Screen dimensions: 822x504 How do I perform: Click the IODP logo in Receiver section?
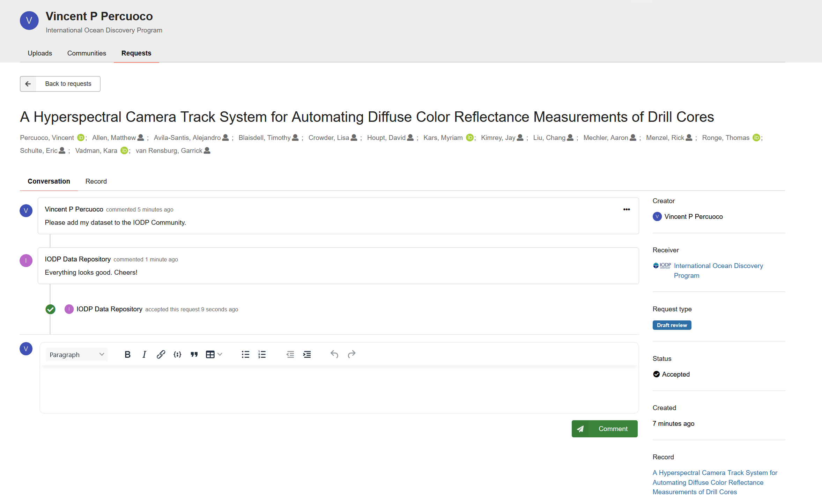point(662,266)
